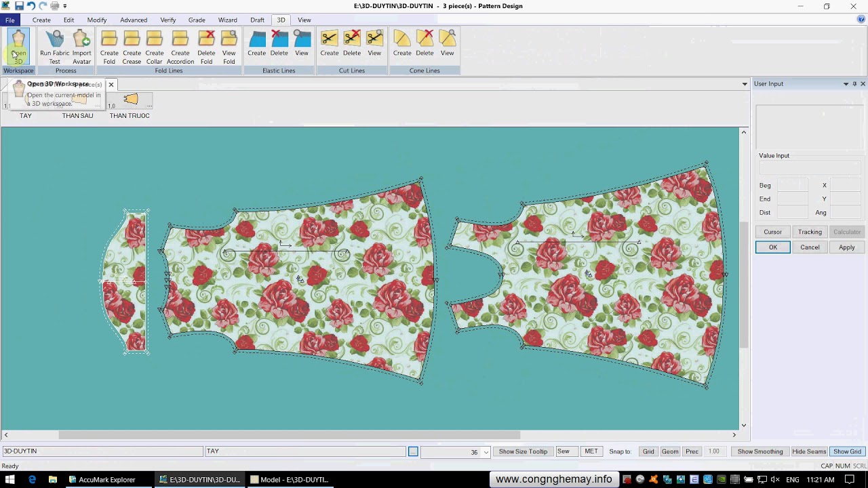
Task: Create a Cut Line
Action: (x=329, y=43)
